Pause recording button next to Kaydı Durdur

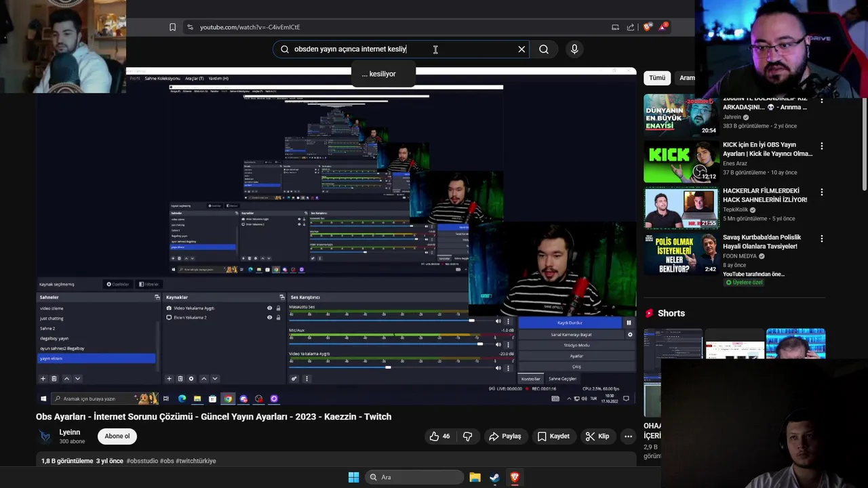[x=629, y=323]
